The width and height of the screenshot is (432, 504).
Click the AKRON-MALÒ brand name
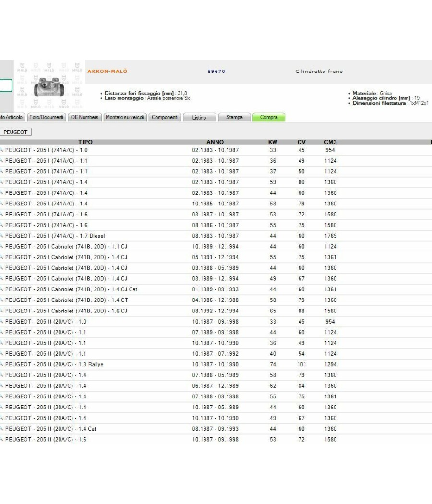(x=108, y=72)
